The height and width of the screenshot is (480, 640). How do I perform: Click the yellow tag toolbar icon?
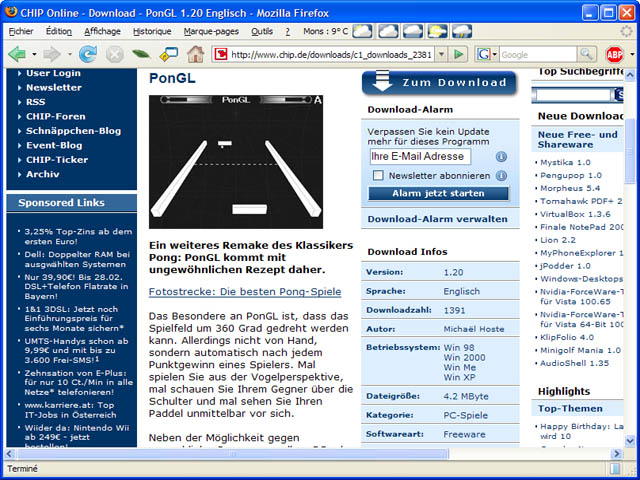[x=169, y=54]
